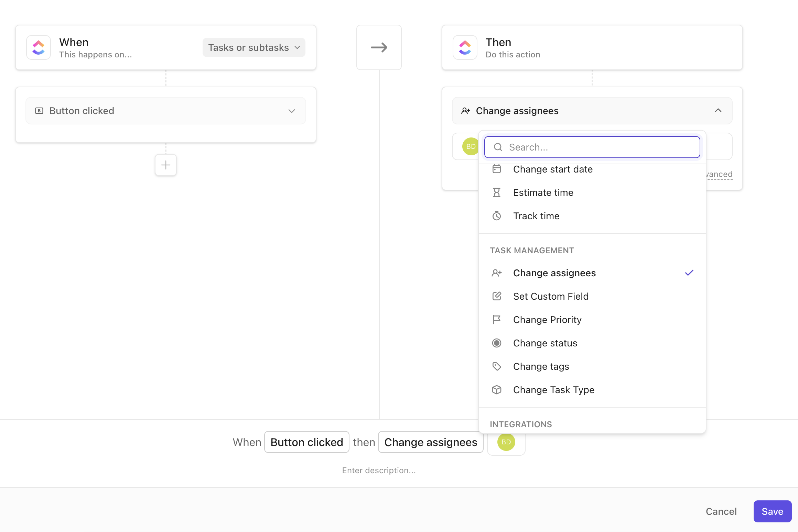Expand the Button clicked trigger dropdown
The height and width of the screenshot is (532, 798).
click(166, 111)
